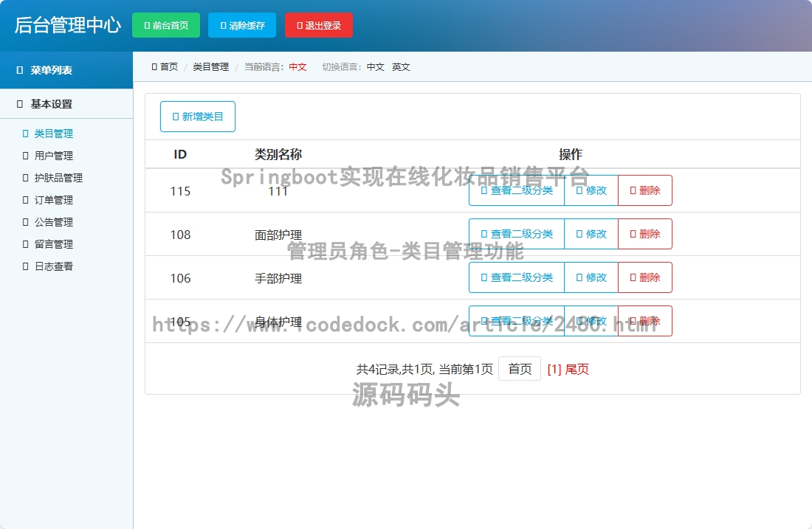Select the category name 面部护理
This screenshot has height=529, width=812.
click(x=278, y=235)
